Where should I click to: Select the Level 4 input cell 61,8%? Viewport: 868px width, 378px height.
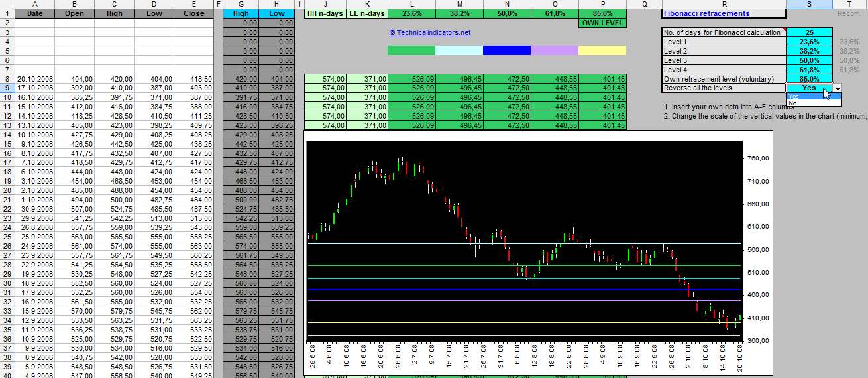pyautogui.click(x=809, y=70)
